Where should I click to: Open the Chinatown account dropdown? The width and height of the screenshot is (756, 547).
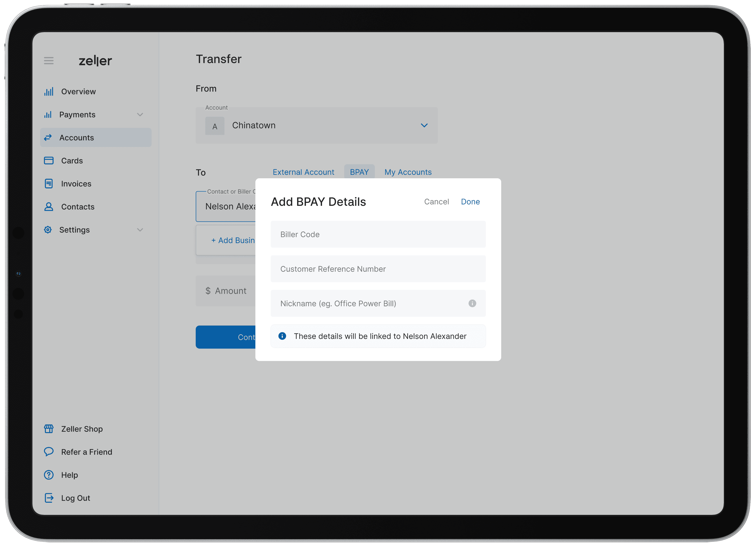(x=424, y=125)
